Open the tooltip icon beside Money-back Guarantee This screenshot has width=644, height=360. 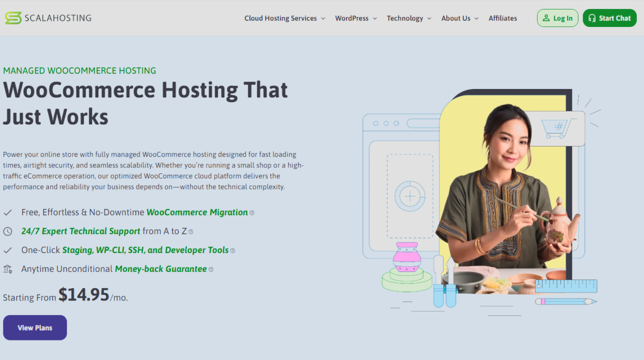211,269
